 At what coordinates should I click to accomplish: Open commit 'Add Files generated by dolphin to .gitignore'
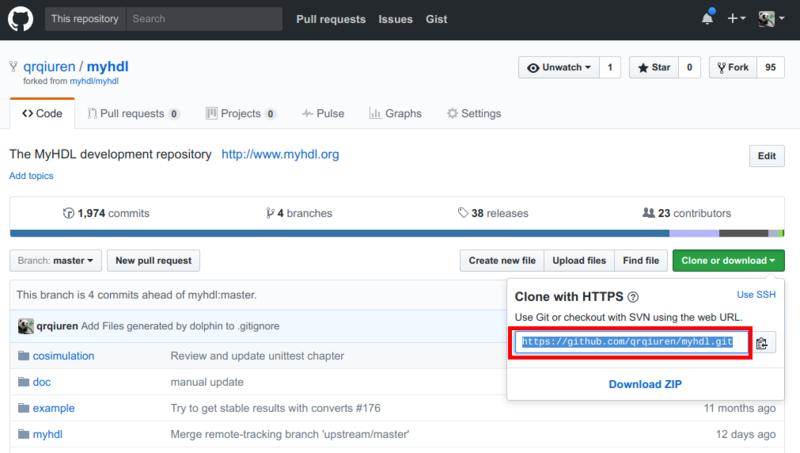(x=180, y=326)
